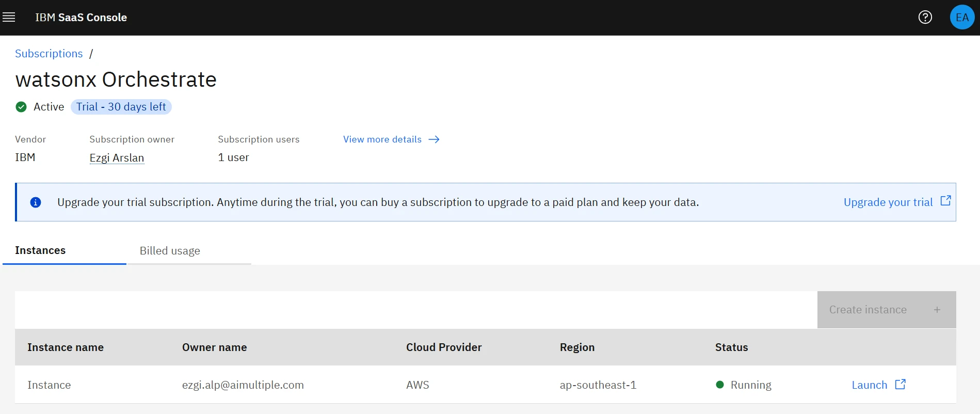Launch the running instance
This screenshot has height=414, width=980.
coord(870,385)
